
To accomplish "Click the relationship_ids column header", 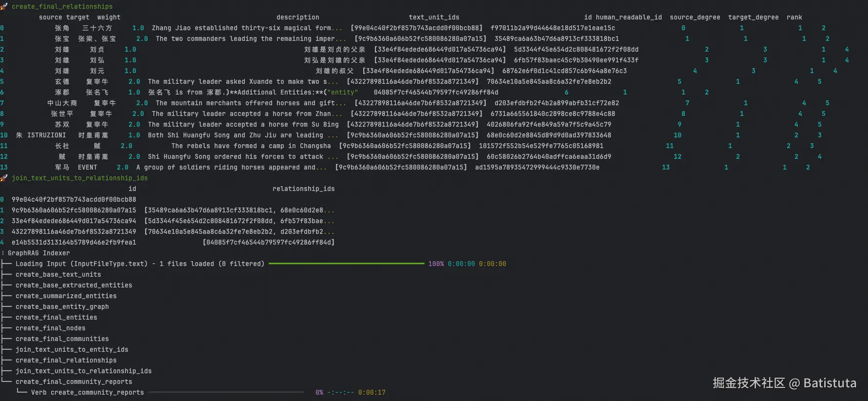I will click(x=304, y=189).
